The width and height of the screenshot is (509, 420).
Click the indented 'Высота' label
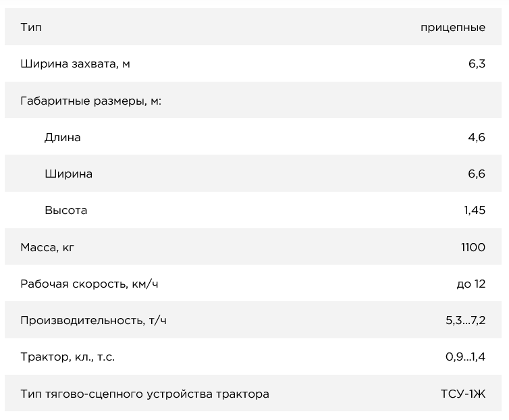click(66, 210)
